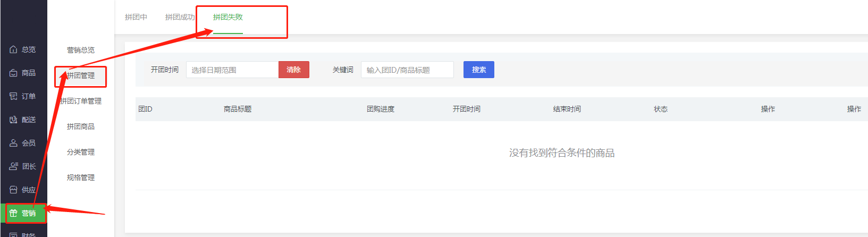This screenshot has height=237, width=868.
Task: Click the 团ID column header
Action: coord(145,109)
